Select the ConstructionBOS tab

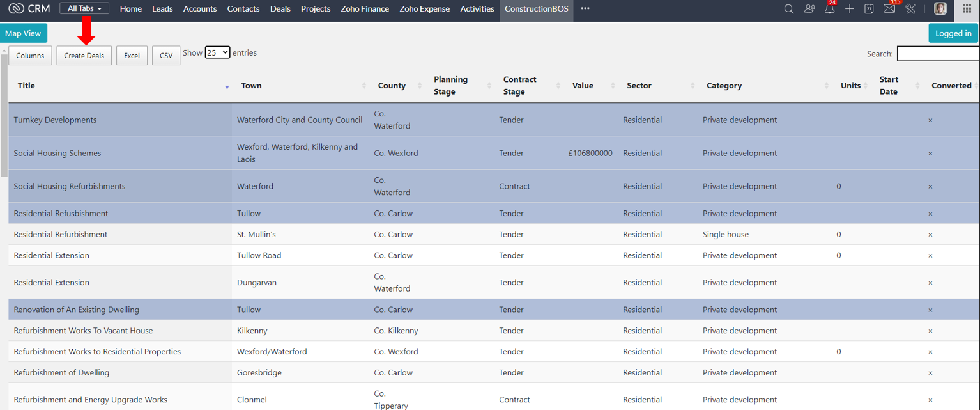(537, 9)
